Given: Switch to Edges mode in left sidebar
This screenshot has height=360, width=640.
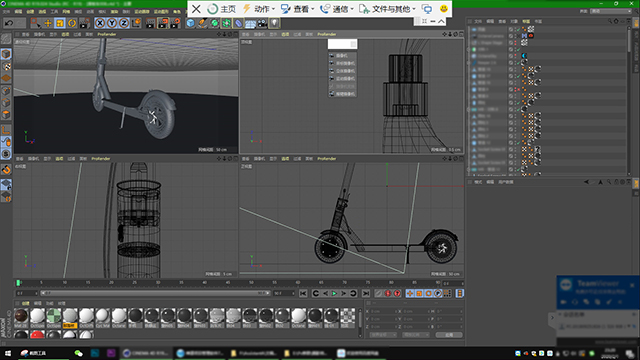Looking at the screenshot, I should 6,102.
